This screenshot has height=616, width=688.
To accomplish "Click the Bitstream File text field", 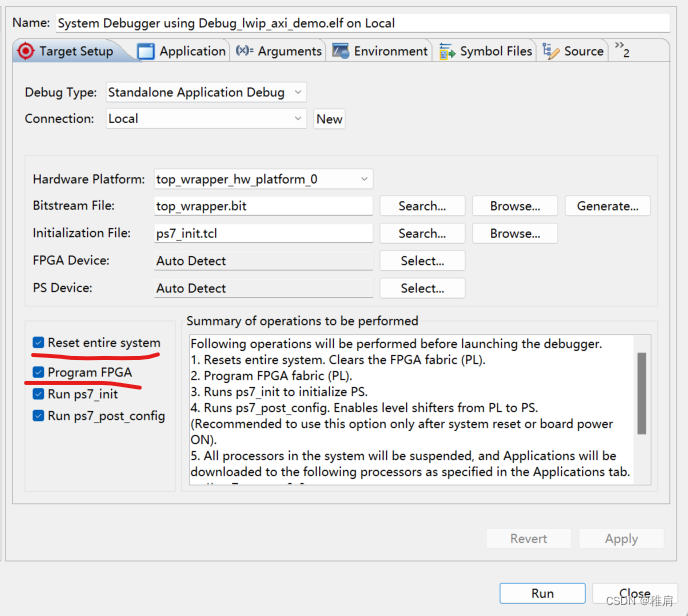I will (263, 206).
